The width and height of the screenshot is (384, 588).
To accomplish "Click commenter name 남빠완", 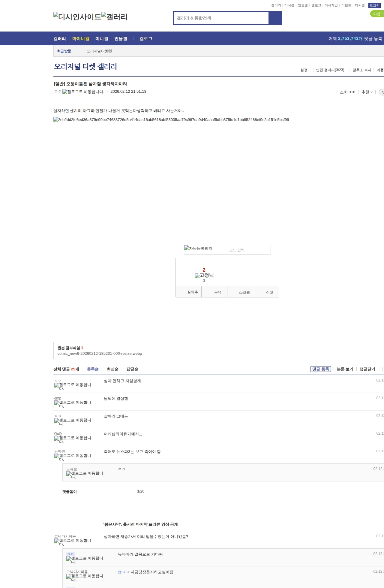I will click(60, 451).
